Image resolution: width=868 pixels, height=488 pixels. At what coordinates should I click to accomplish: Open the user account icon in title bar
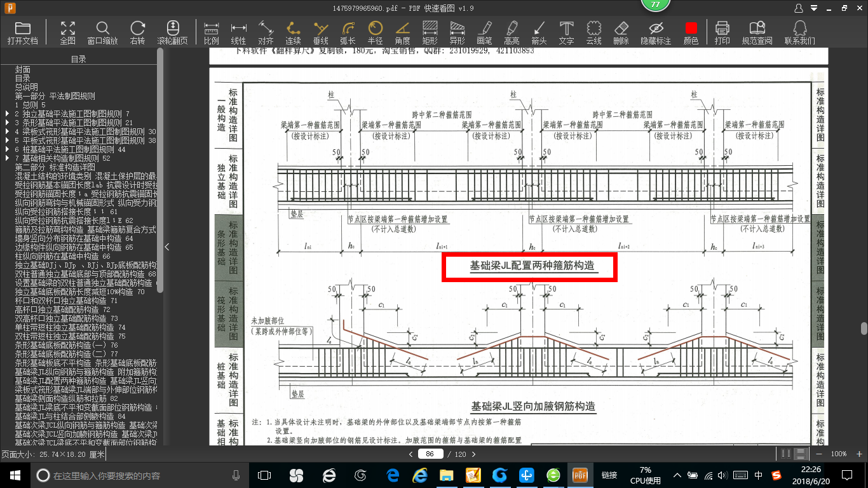point(799,8)
